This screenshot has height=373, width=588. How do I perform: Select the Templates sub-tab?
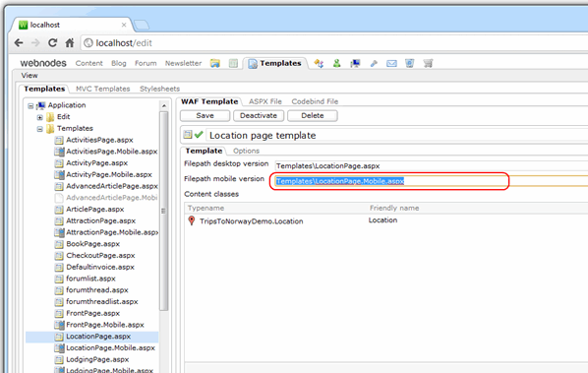click(44, 89)
